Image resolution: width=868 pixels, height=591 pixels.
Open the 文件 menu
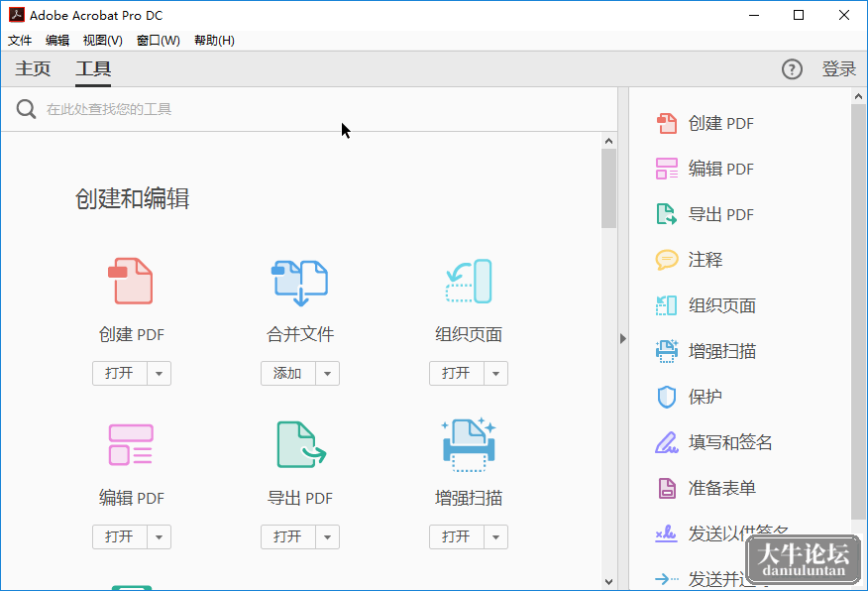click(x=20, y=41)
